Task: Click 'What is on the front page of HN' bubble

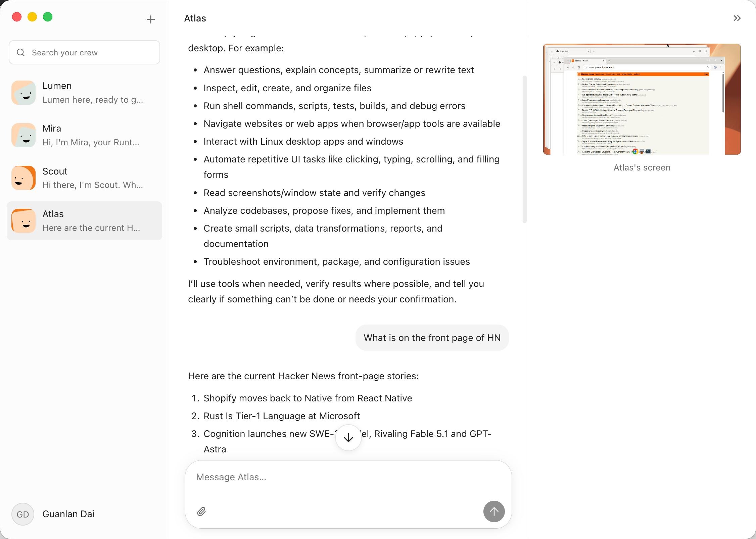Action: click(432, 338)
